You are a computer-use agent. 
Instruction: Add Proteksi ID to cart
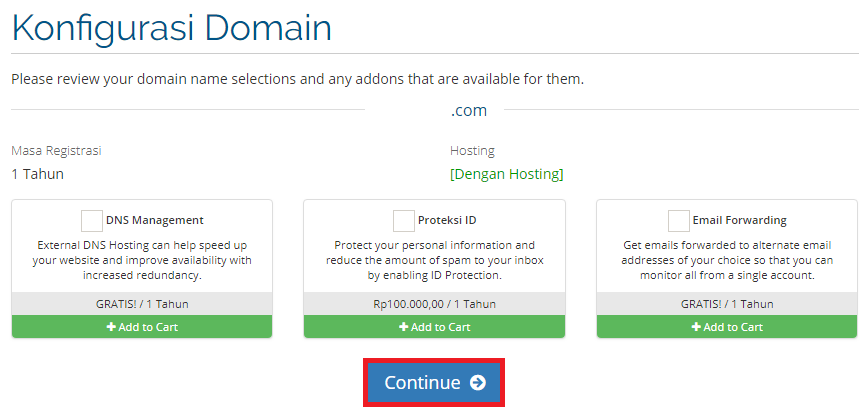[x=434, y=327]
